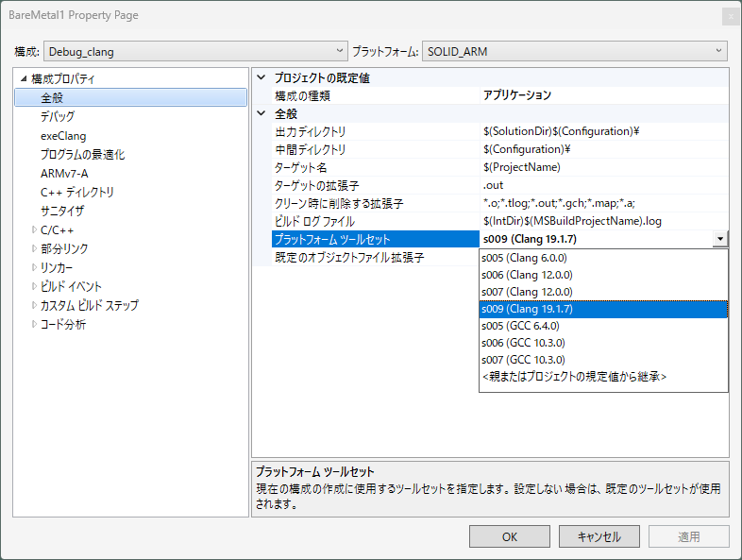Expand the ビルド イベント node
Viewport: 742px width, 560px height.
pos(35,286)
